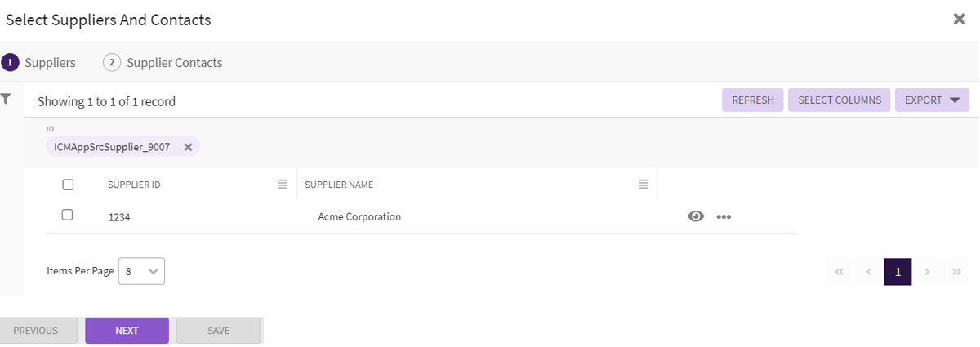980x347 pixels.
Task: Click the Refresh button
Action: pyautogui.click(x=753, y=100)
